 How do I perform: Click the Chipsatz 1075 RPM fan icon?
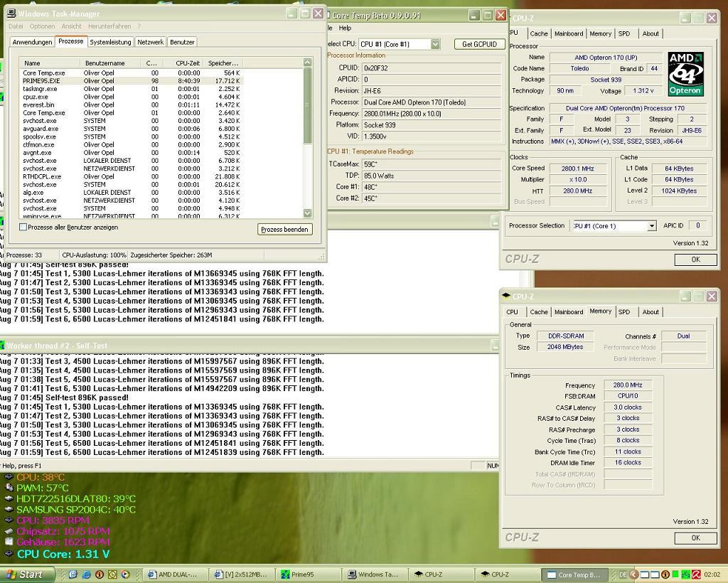(x=9, y=531)
